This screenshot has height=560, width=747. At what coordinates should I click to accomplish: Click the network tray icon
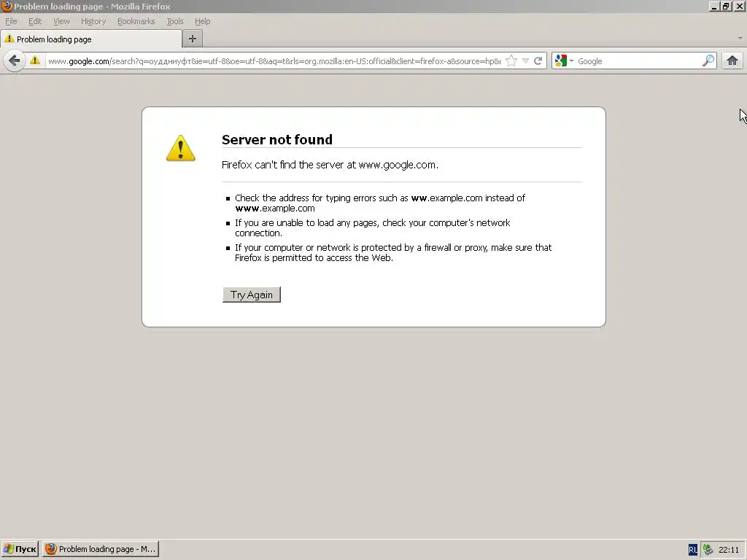[708, 550]
